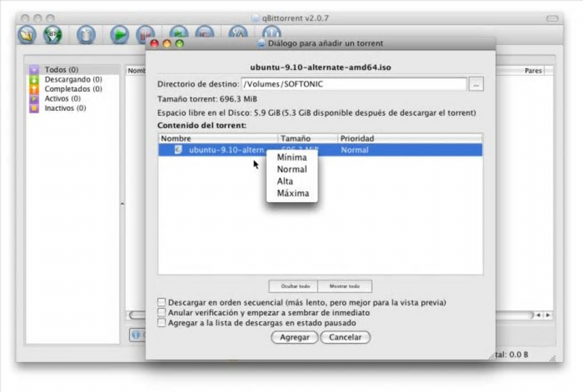The height and width of the screenshot is (392, 583).
Task: Click the last rounded icon on main toolbar
Action: click(271, 32)
